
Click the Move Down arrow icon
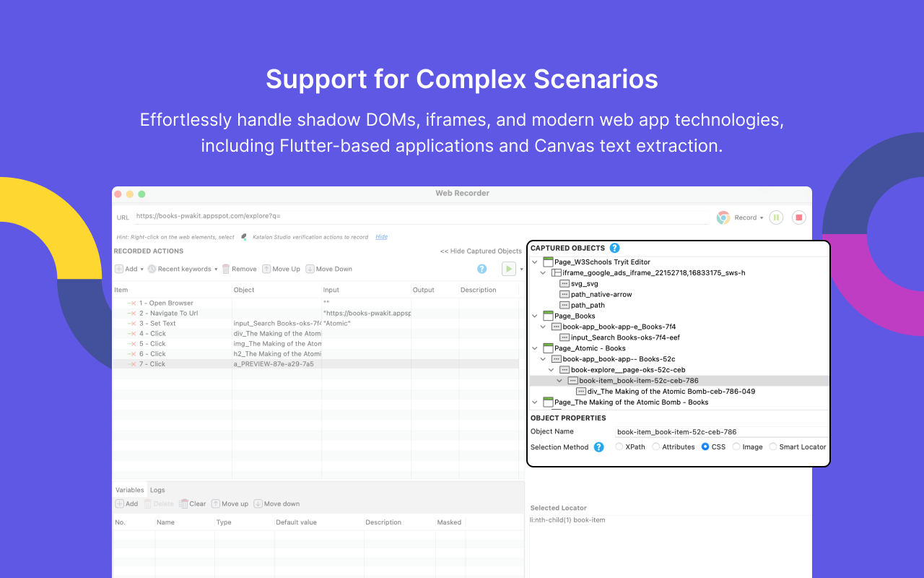pos(310,269)
